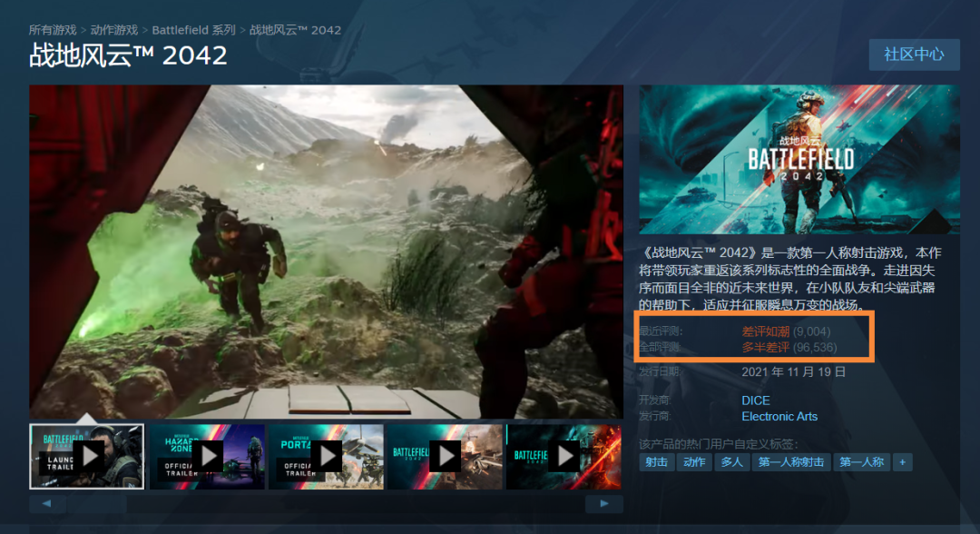Screen dimensions: 980x534
Task: Click the 战地风云™ 2042 breadcrumb link
Action: (x=295, y=30)
